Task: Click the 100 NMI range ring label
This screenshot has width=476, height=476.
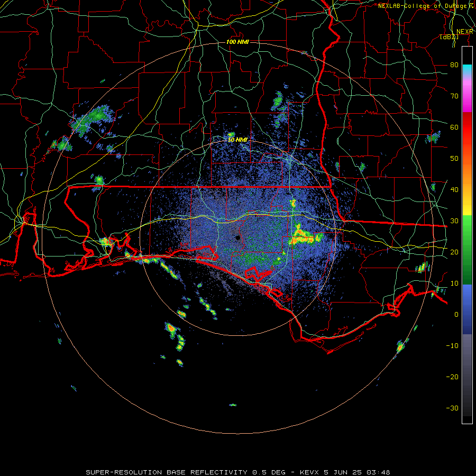Action: click(x=237, y=42)
